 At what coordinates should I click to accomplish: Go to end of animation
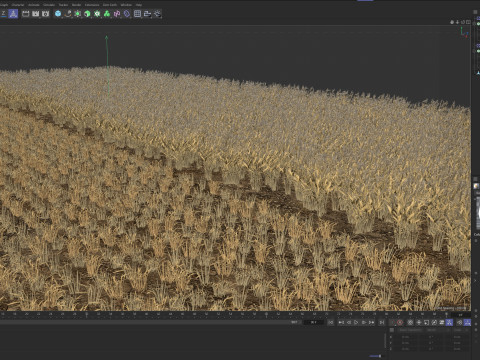pos(382,322)
